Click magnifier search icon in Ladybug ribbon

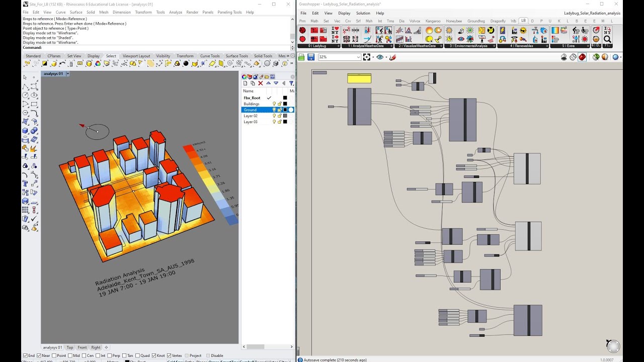click(608, 39)
